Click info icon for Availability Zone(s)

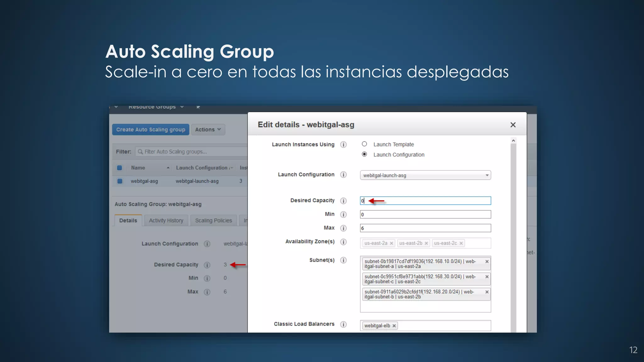click(x=343, y=242)
